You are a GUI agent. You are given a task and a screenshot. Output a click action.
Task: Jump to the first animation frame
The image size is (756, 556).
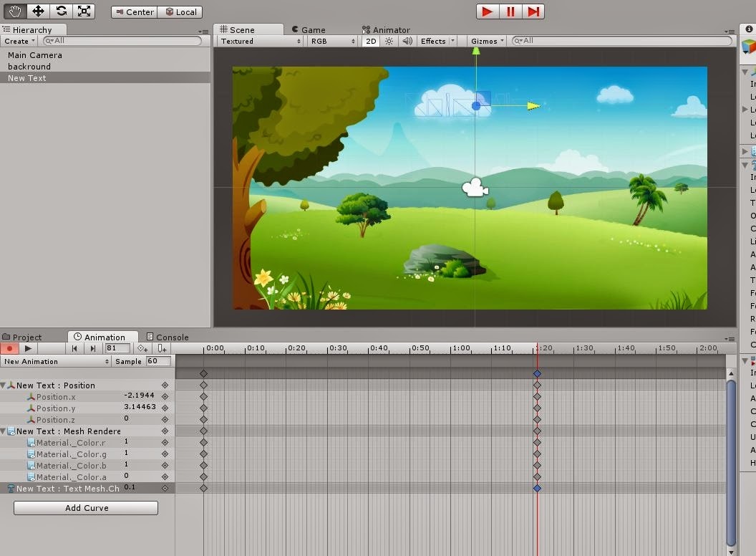(x=74, y=348)
